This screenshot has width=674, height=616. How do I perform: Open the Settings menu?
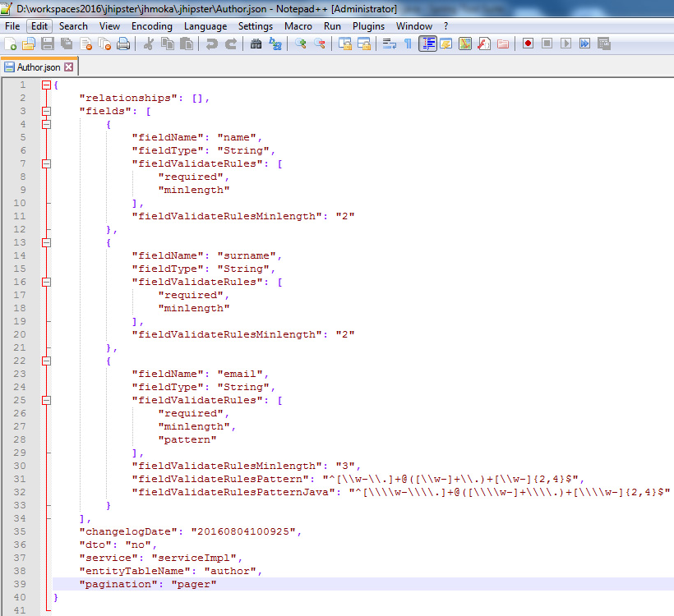(256, 26)
